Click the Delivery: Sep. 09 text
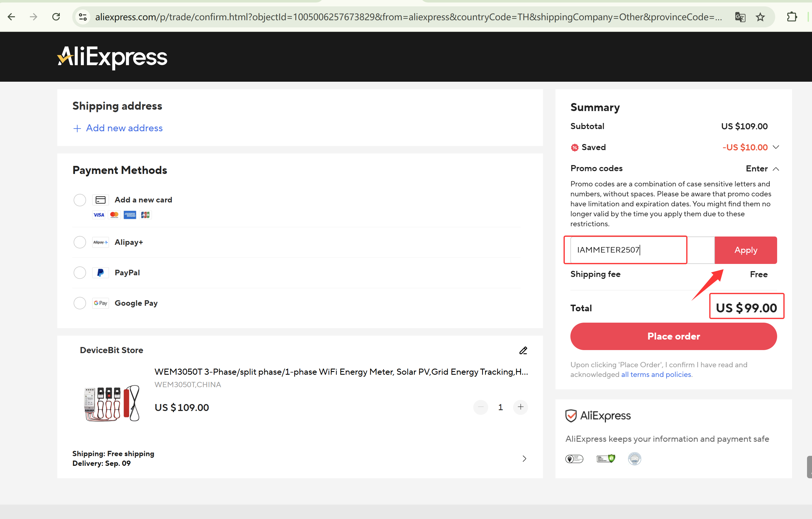 tap(102, 463)
